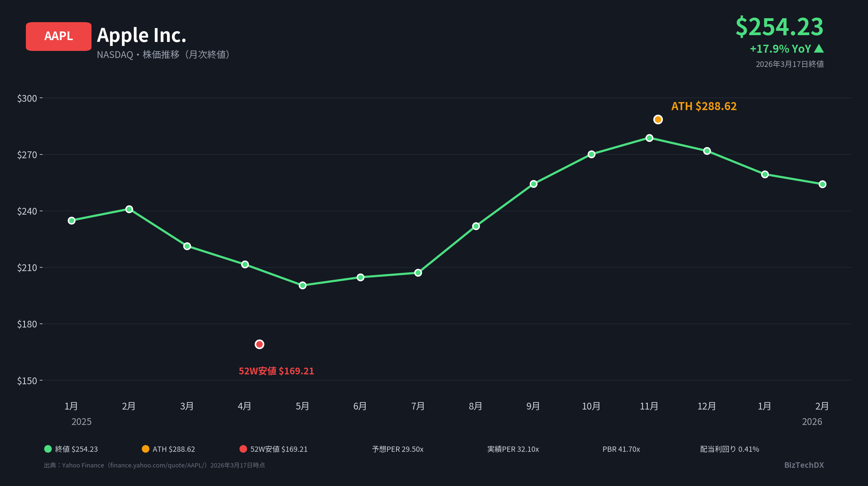Click the 実績PER 32.10x metric

[x=513, y=449]
